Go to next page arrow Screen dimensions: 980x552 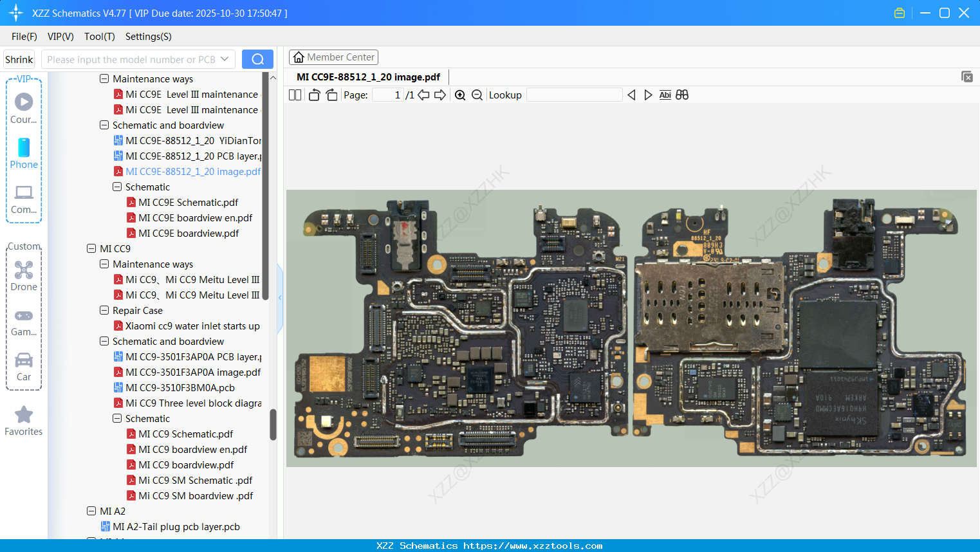coord(440,95)
